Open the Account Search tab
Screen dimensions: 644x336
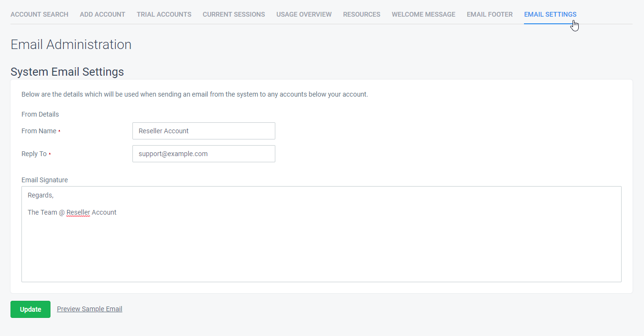point(40,14)
